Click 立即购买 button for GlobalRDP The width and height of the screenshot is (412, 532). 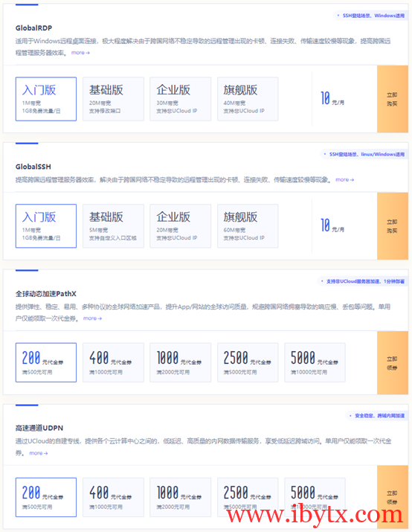pyautogui.click(x=393, y=99)
